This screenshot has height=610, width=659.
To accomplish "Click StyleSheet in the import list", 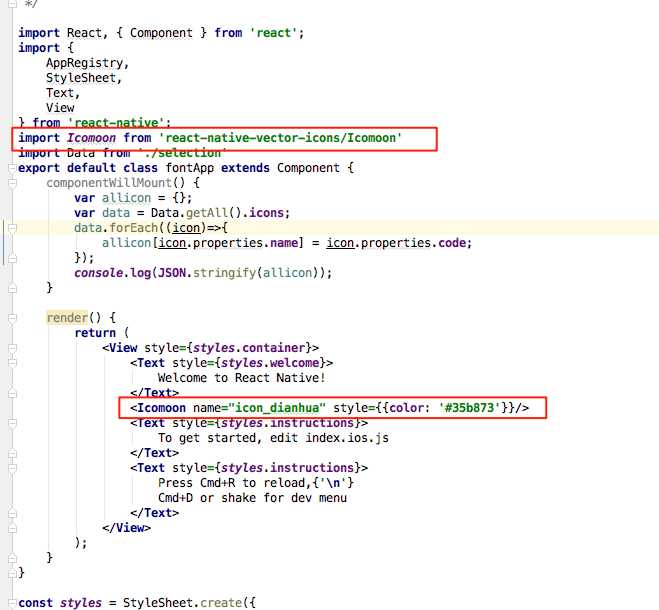I will (x=81, y=78).
